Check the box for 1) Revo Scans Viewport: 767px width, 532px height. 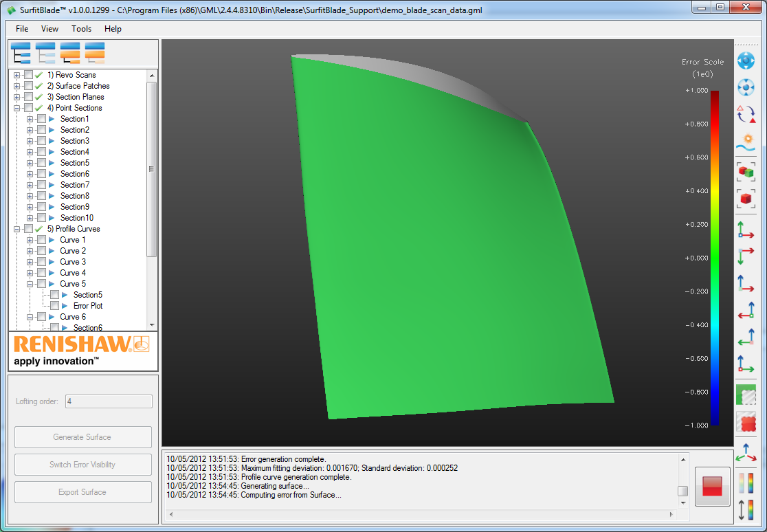pyautogui.click(x=28, y=75)
